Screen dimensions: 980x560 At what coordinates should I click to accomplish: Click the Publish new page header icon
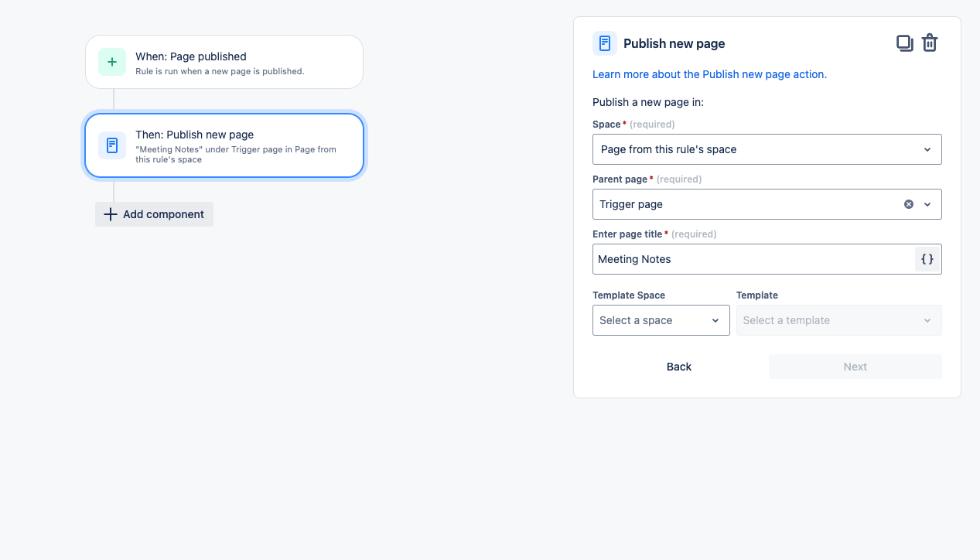pos(605,43)
